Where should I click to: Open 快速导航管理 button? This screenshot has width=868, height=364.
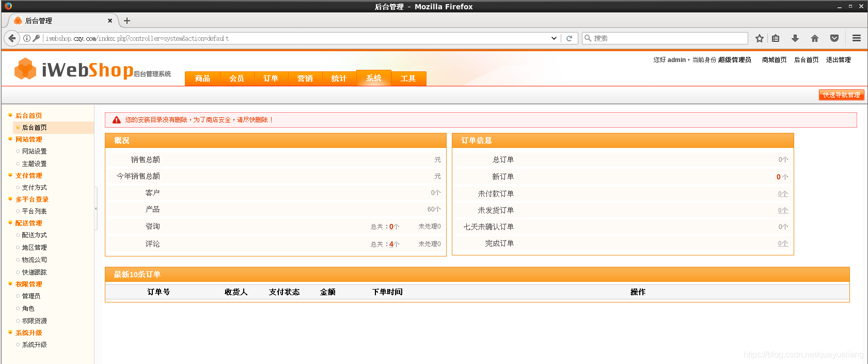tap(841, 95)
